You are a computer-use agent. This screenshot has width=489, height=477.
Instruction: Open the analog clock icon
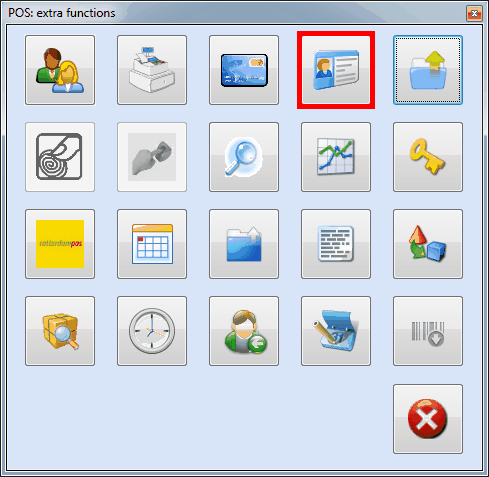[152, 331]
